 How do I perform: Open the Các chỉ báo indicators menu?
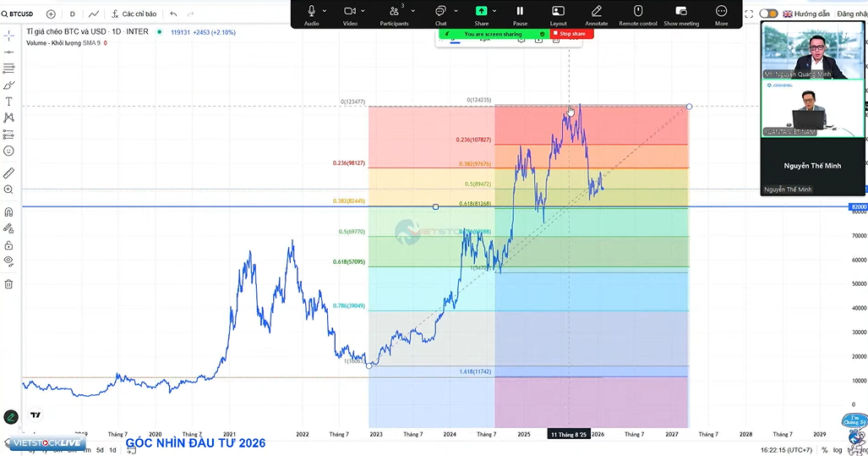pyautogui.click(x=134, y=14)
